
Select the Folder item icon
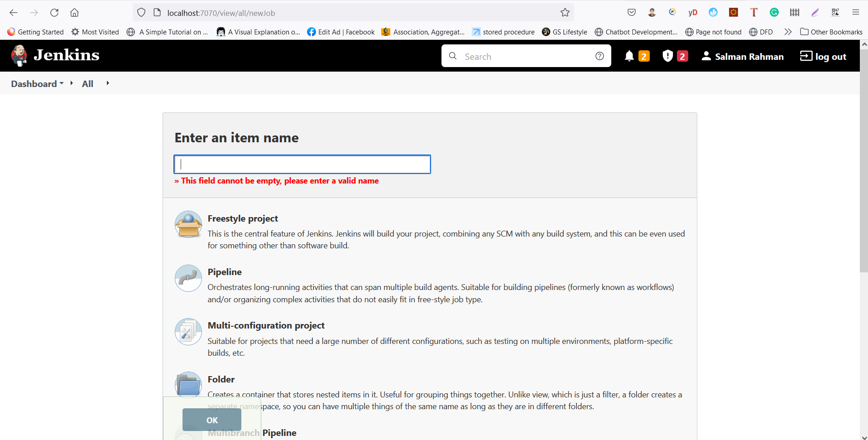(187, 385)
